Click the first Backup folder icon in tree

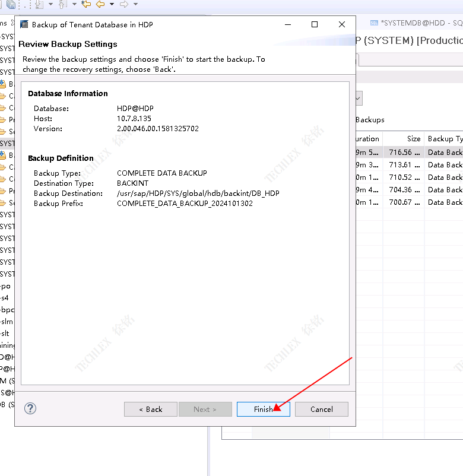[3, 84]
